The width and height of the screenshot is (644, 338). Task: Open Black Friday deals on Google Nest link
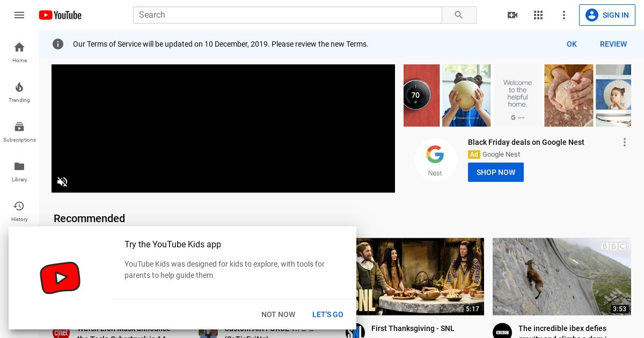526,142
